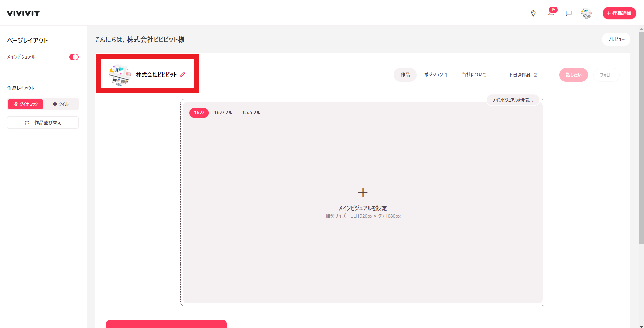
Task: Select the 16:9フル aspect option
Action: coord(223,112)
